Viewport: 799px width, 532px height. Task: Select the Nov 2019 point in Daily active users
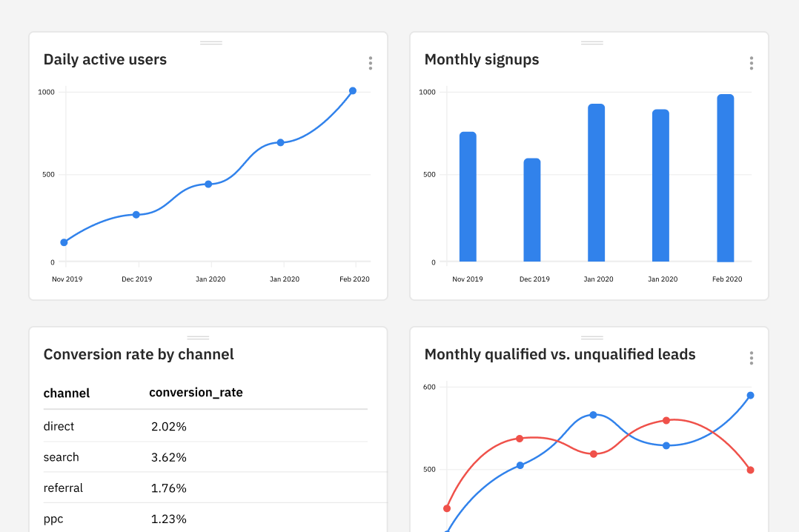64,242
